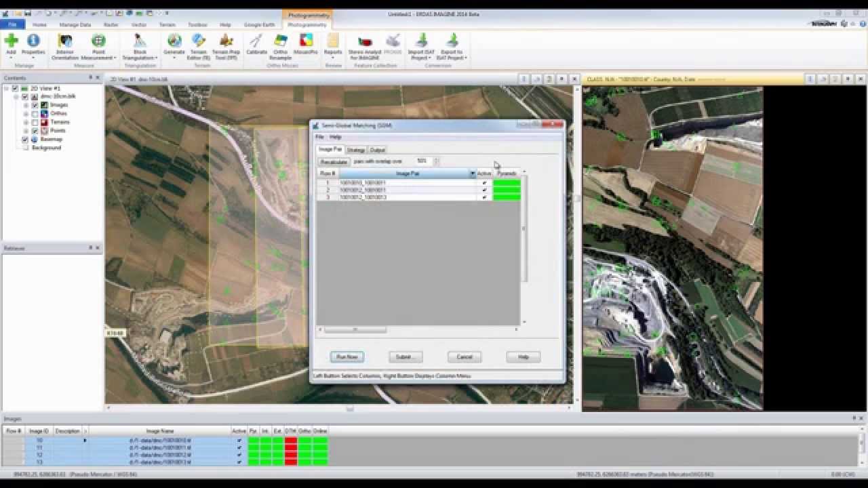
Task: Toggle Images layer visibility checkbox
Action: [x=35, y=105]
